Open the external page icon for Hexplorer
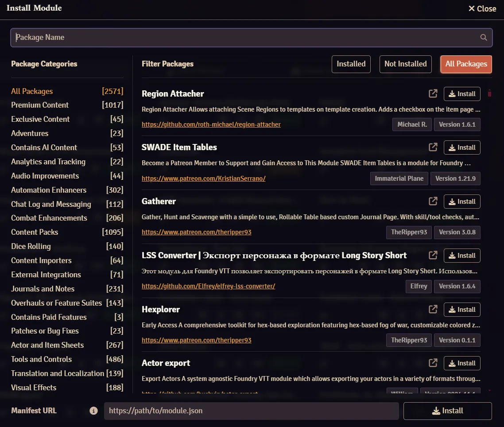 (433, 309)
